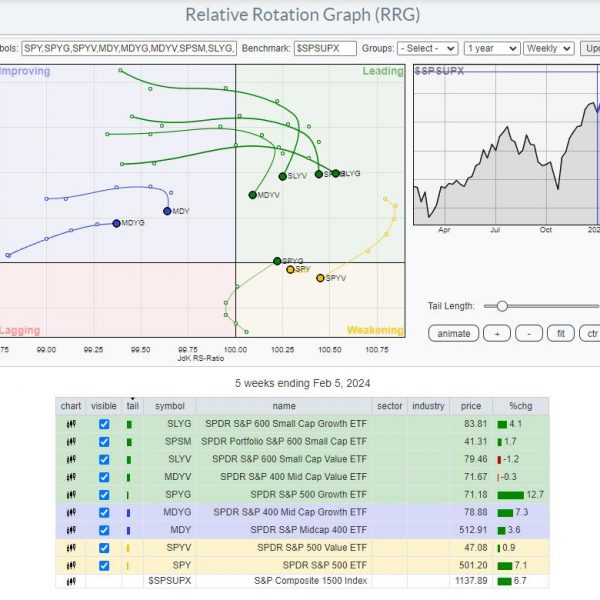600x600 pixels.
Task: Uncheck visible box for MDYV
Action: [104, 477]
